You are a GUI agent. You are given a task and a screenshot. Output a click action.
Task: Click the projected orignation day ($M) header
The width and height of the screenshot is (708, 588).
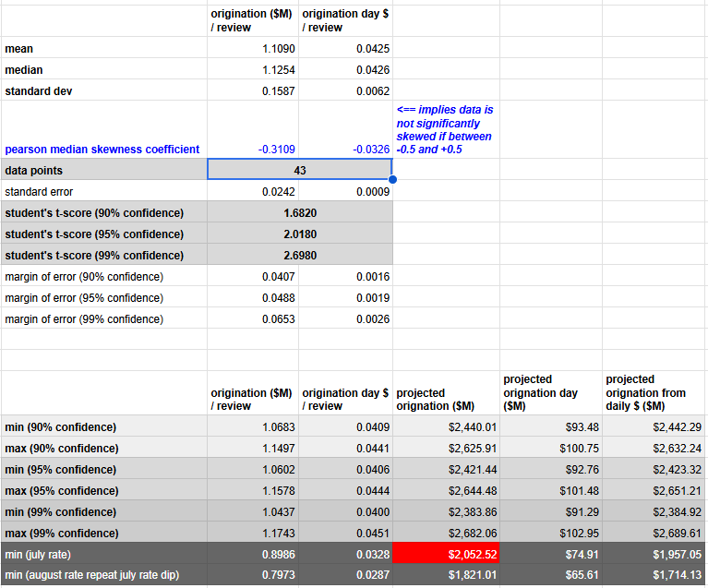540,392
